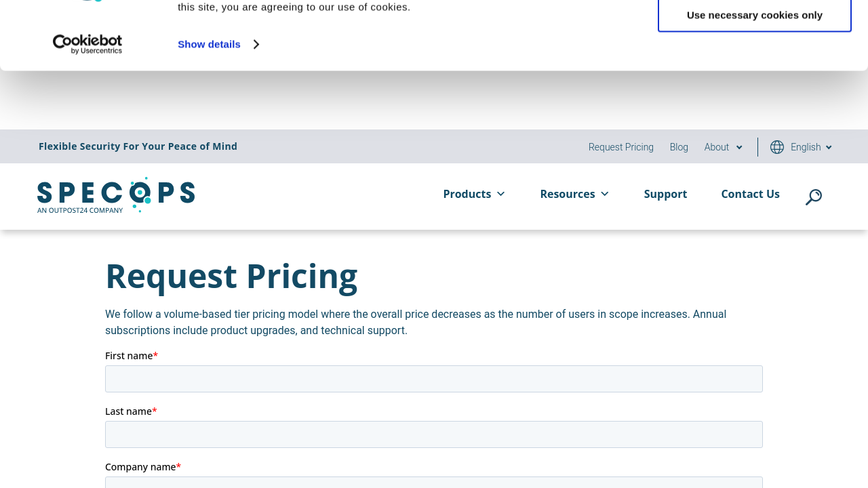Image resolution: width=868 pixels, height=488 pixels.
Task: Open the About dropdown in top bar
Action: (723, 147)
